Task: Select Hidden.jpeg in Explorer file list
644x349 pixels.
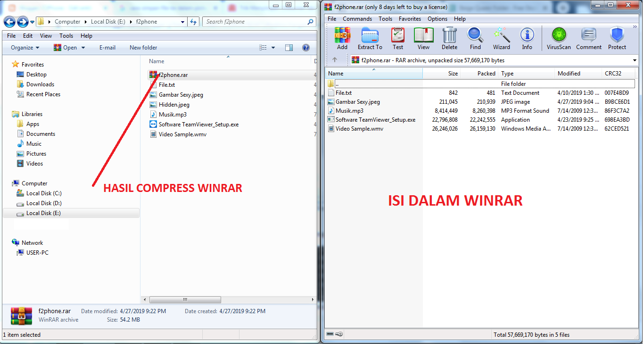Action: pyautogui.click(x=170, y=105)
